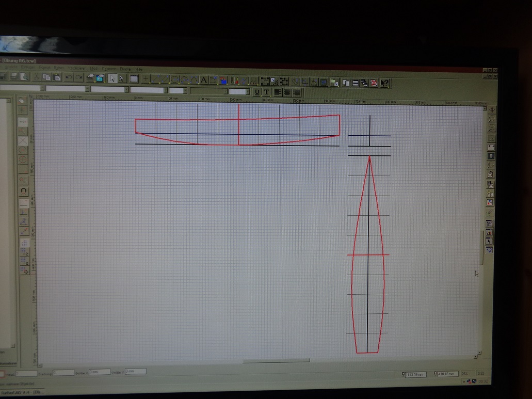Select the Point (plus) drawing tool
The height and width of the screenshot is (399, 532).
coord(146,79)
